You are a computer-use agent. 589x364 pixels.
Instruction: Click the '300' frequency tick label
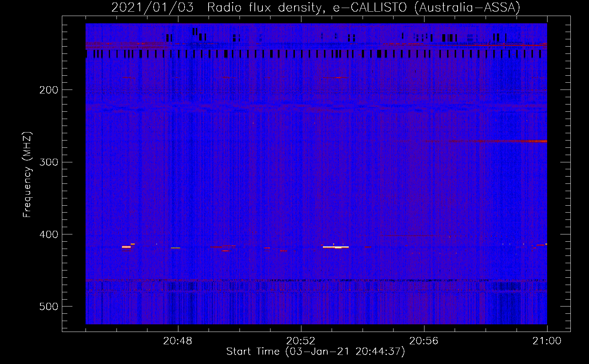(x=49, y=162)
